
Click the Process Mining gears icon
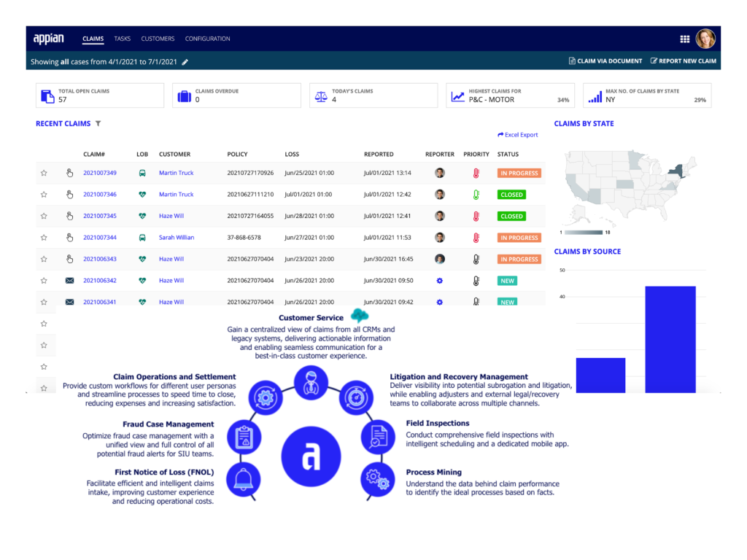coord(378,480)
